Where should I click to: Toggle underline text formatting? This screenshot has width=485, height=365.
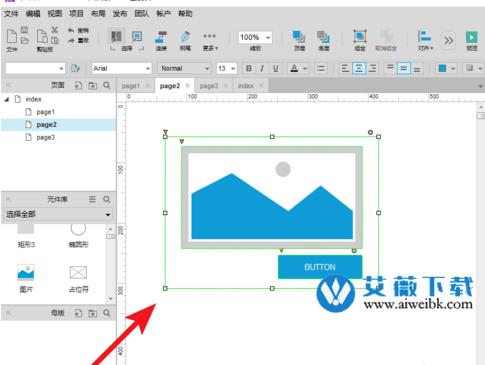pyautogui.click(x=275, y=68)
